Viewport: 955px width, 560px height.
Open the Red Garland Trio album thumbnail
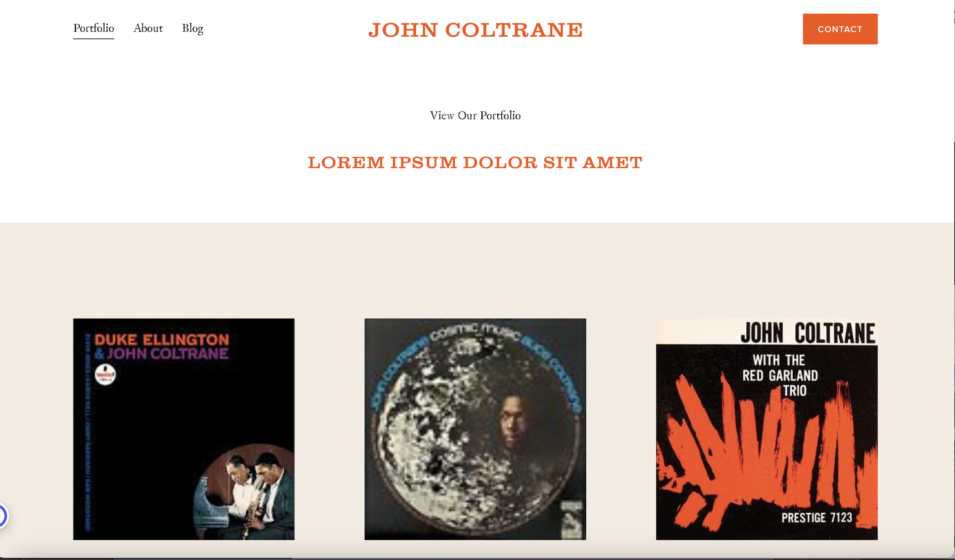(x=767, y=429)
